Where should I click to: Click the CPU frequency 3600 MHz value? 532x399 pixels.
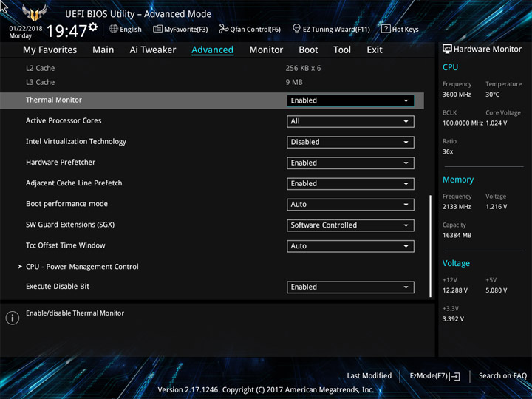pyautogui.click(x=457, y=95)
